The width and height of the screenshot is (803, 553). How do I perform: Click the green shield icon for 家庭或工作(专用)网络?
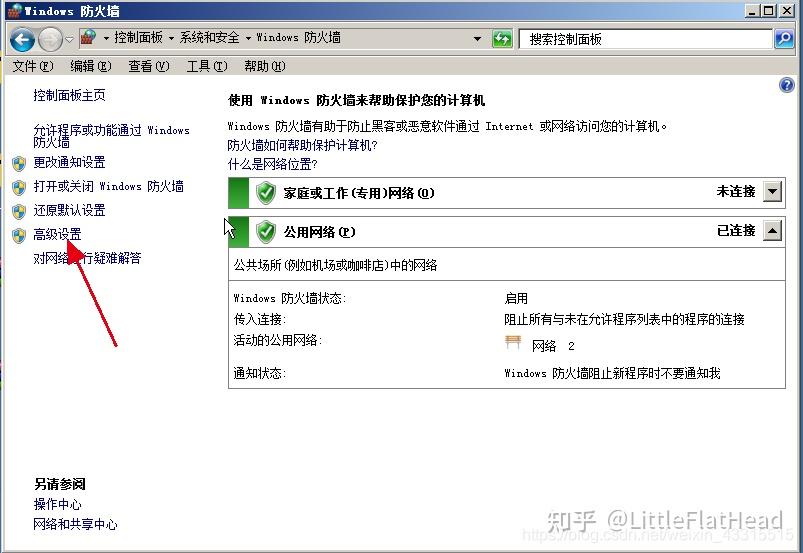[266, 193]
